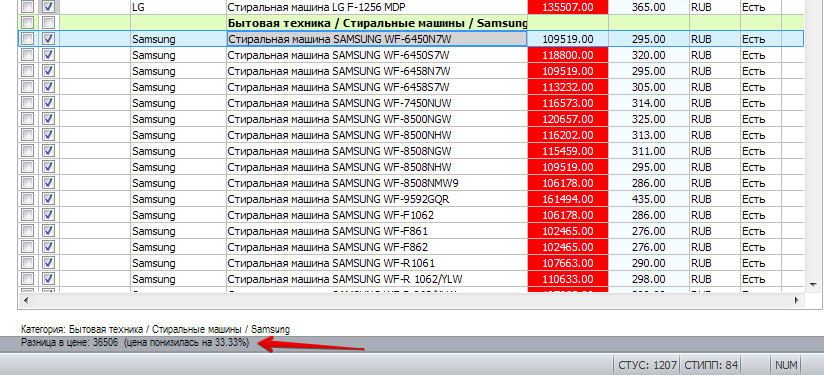Select 'Samsung' brand cell in WF-9592GQR row
The width and height of the screenshot is (824, 375).
[178, 199]
